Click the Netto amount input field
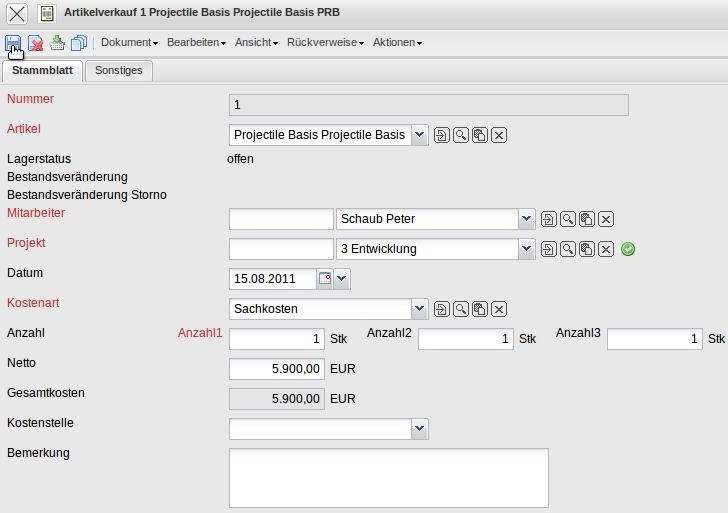This screenshot has height=513, width=728. 277,369
